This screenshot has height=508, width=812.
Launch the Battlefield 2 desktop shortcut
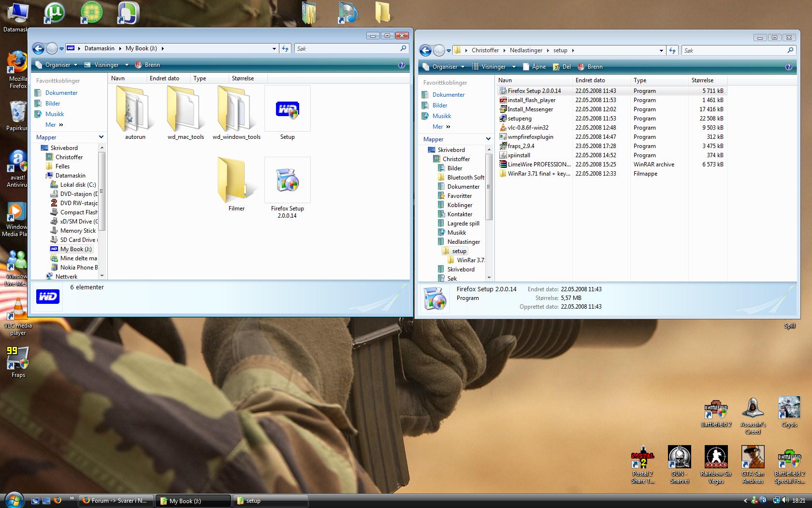pyautogui.click(x=716, y=412)
